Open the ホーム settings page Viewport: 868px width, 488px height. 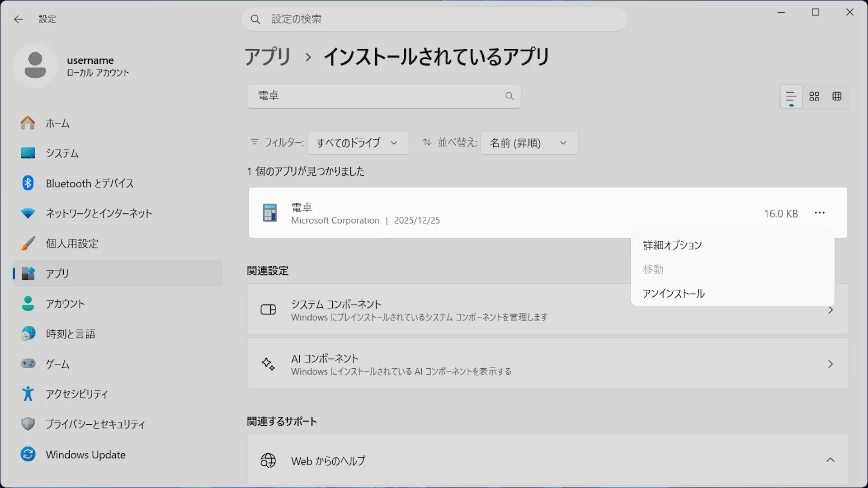(x=118, y=123)
